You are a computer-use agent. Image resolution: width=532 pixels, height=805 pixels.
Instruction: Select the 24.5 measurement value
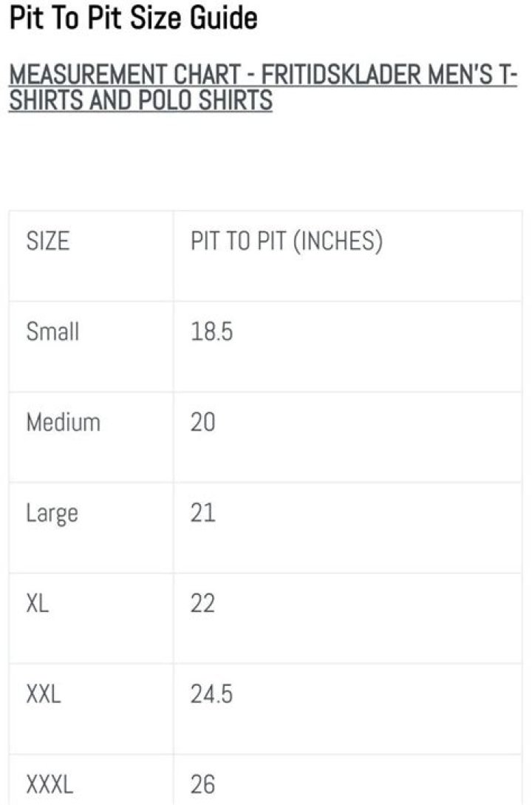(211, 695)
